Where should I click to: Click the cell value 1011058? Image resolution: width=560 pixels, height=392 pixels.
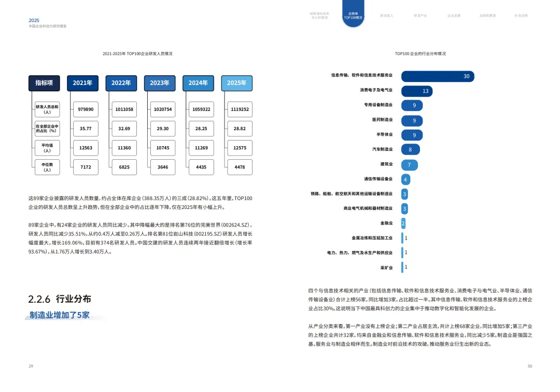point(124,109)
